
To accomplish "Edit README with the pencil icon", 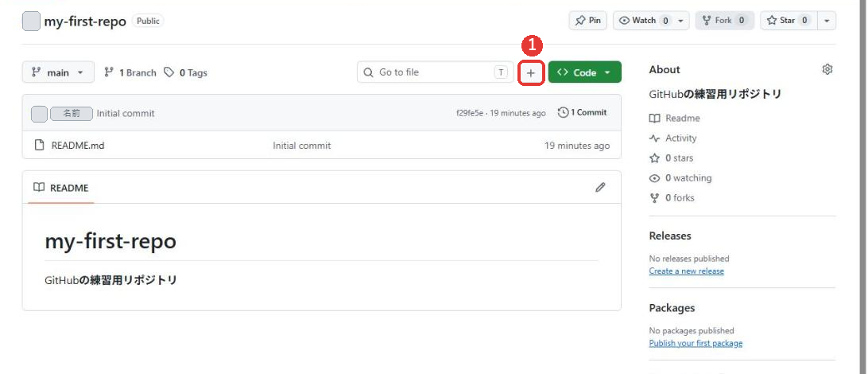I will coord(600,187).
